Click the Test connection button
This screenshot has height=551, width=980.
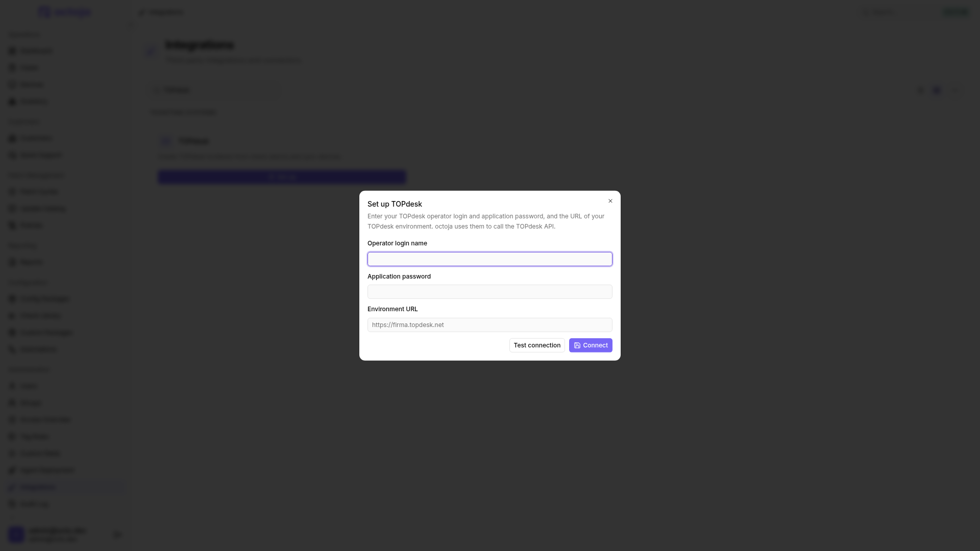point(537,345)
